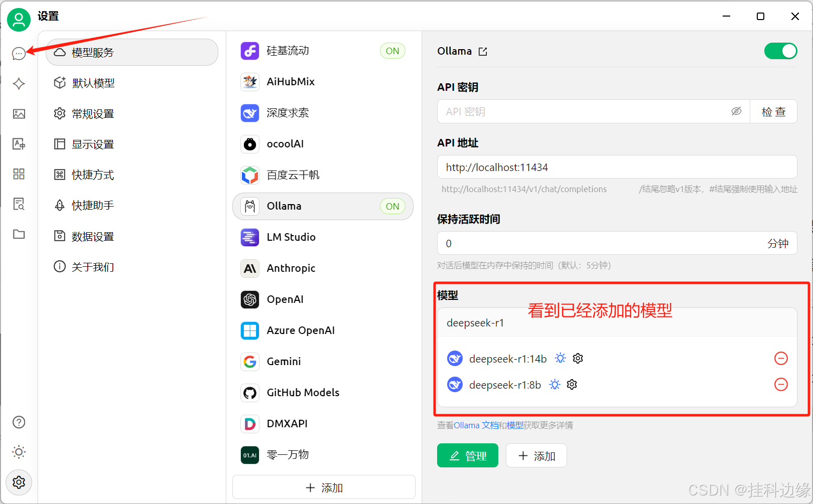The image size is (813, 504).
Task: Select the Ollama provider
Action: click(x=323, y=206)
